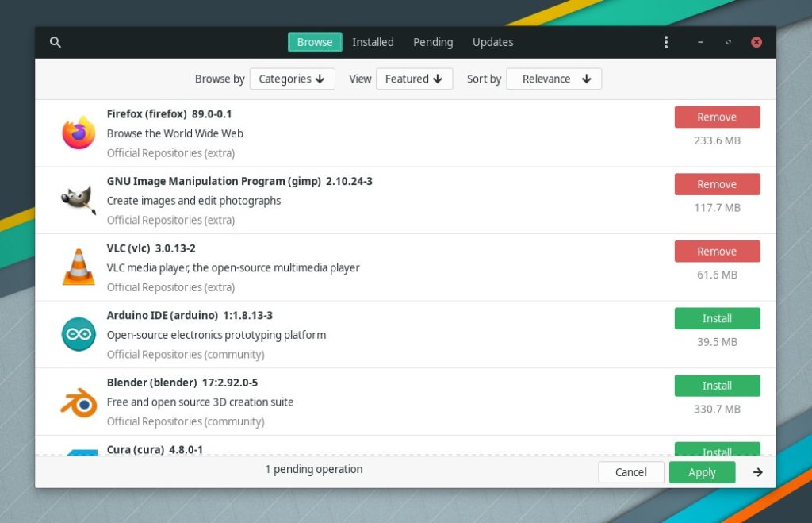
Task: Open the Featured view dropdown
Action: [414, 79]
